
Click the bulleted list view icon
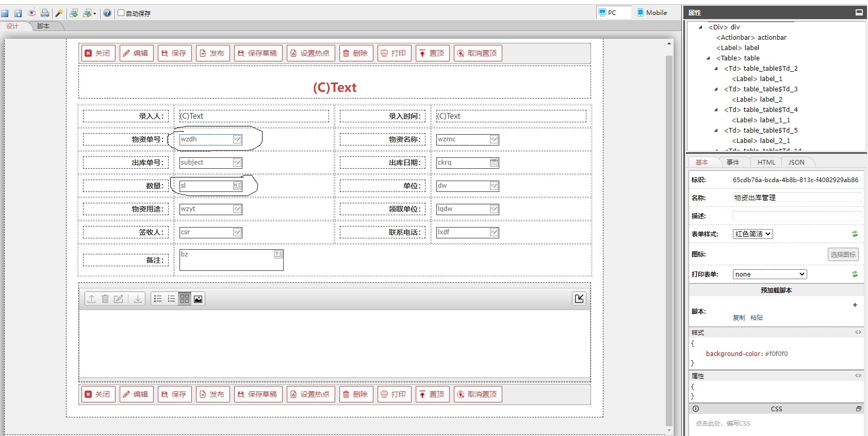[x=158, y=299]
